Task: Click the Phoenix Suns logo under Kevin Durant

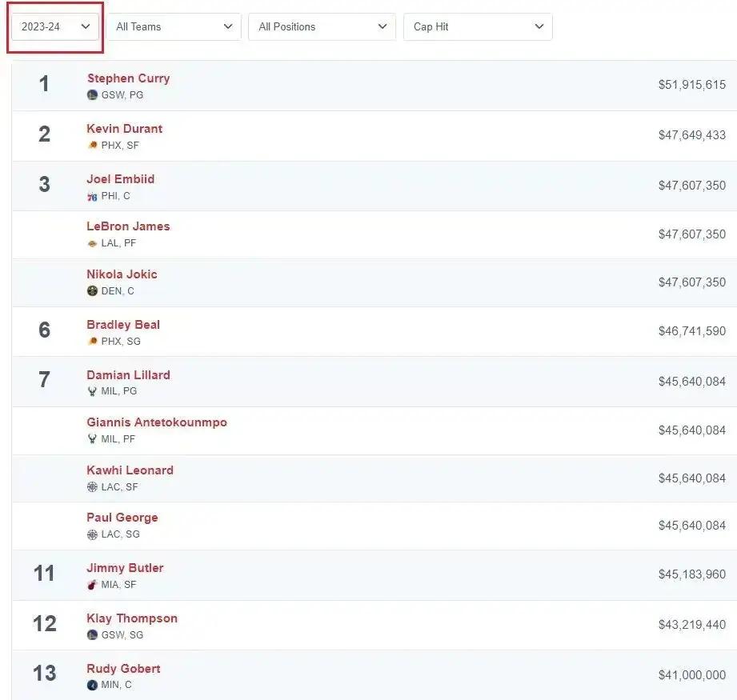Action: click(x=92, y=146)
